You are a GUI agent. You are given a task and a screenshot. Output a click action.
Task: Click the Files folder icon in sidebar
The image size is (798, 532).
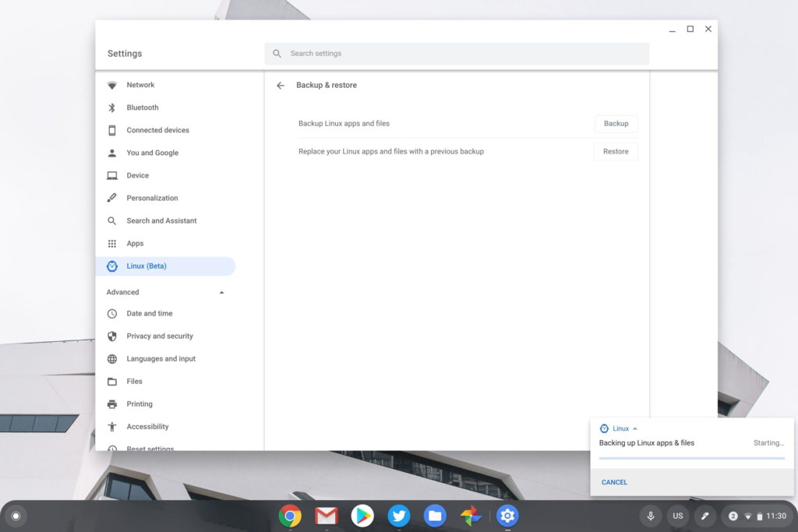[x=112, y=382]
